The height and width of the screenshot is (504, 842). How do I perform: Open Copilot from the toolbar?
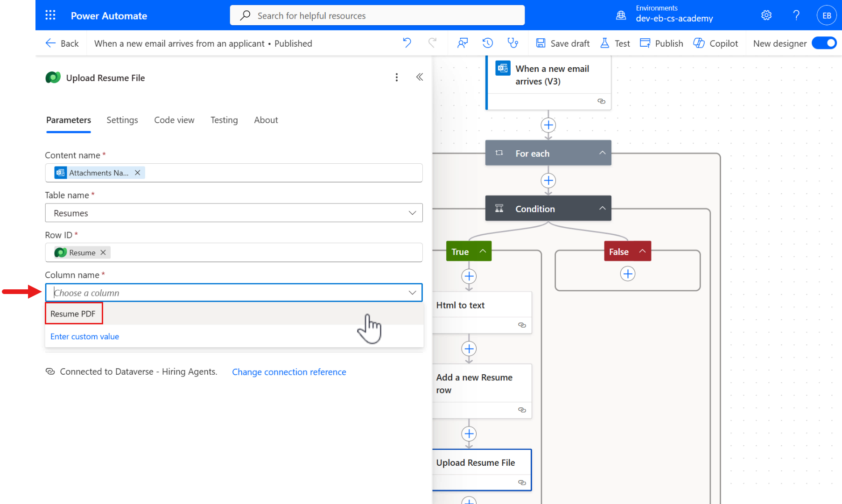click(716, 43)
